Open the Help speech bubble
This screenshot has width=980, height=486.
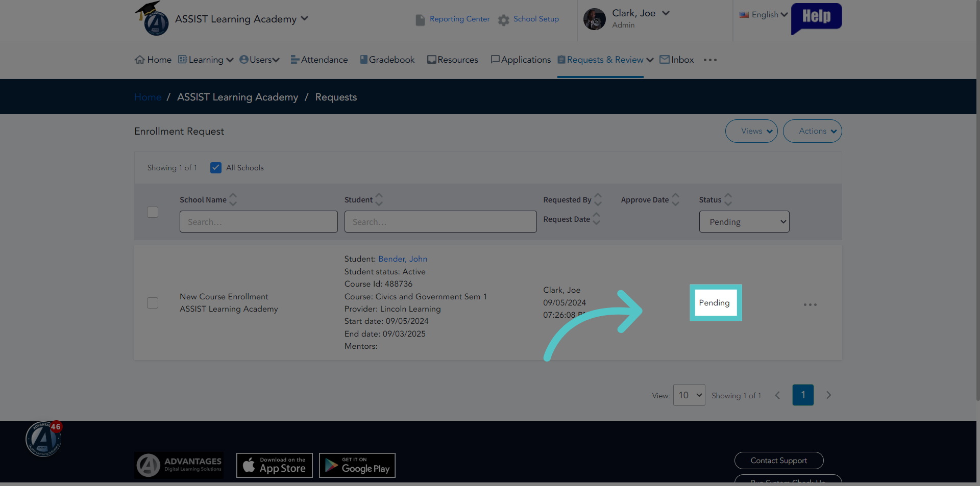(x=816, y=18)
